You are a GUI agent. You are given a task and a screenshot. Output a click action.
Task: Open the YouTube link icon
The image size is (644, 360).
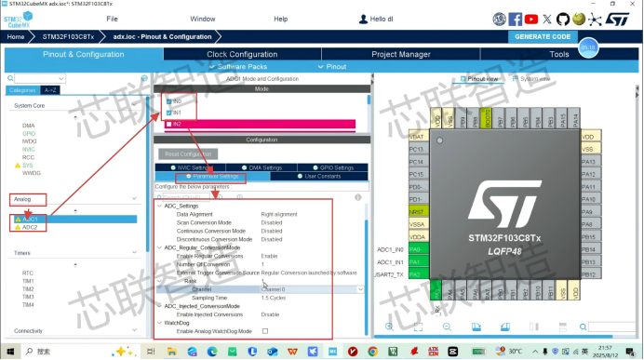point(531,19)
